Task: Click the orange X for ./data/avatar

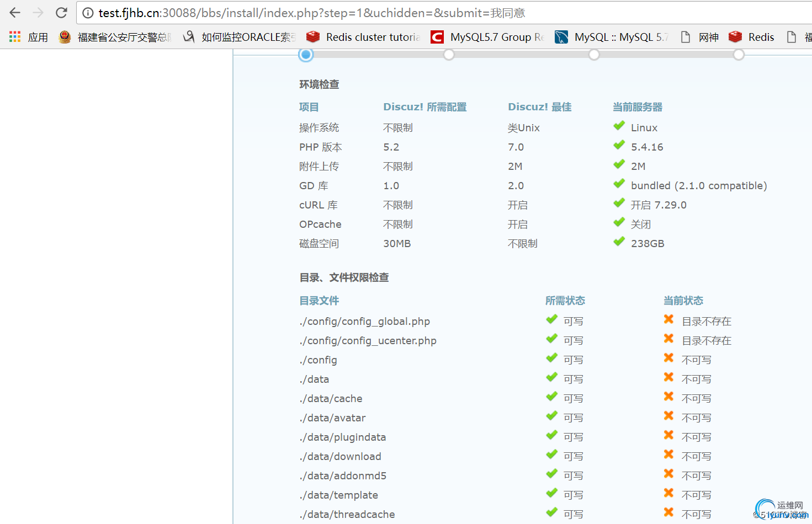Action: [x=668, y=416]
